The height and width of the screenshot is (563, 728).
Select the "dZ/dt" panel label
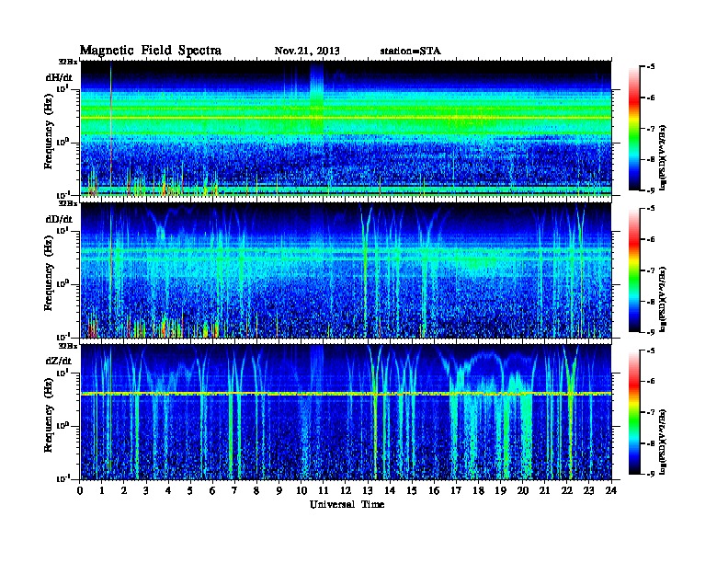click(x=59, y=361)
